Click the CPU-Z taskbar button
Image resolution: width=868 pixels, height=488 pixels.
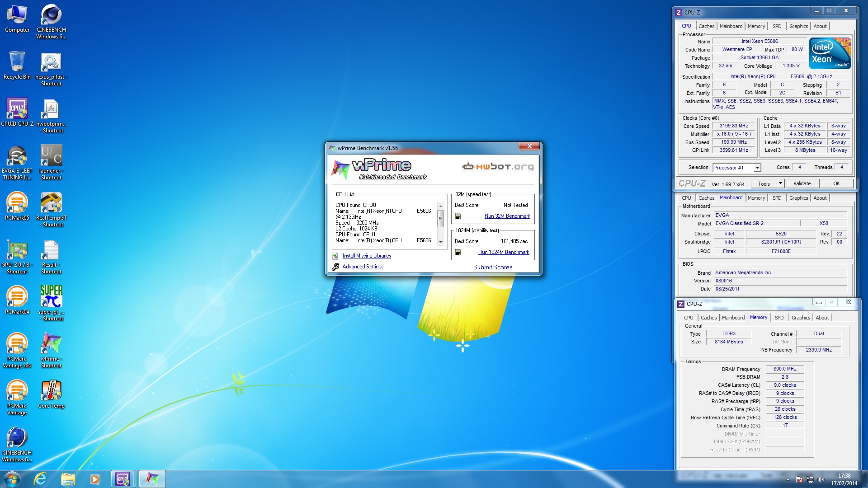pos(123,479)
